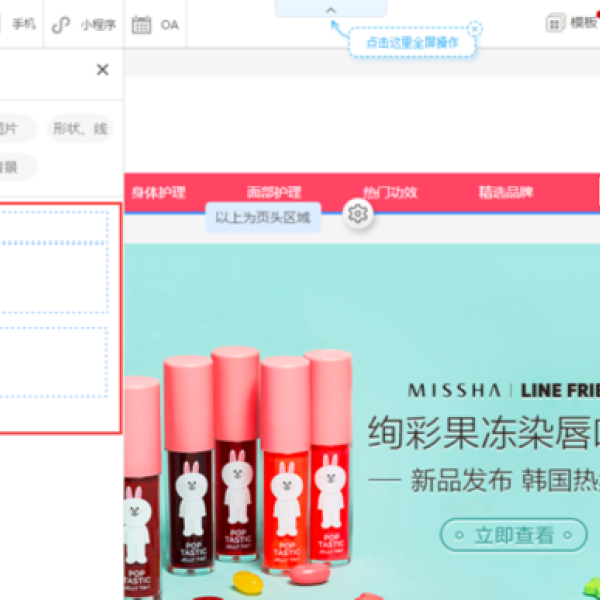Open header area settings gear
Viewport: 600px width, 600px height.
[x=359, y=213]
